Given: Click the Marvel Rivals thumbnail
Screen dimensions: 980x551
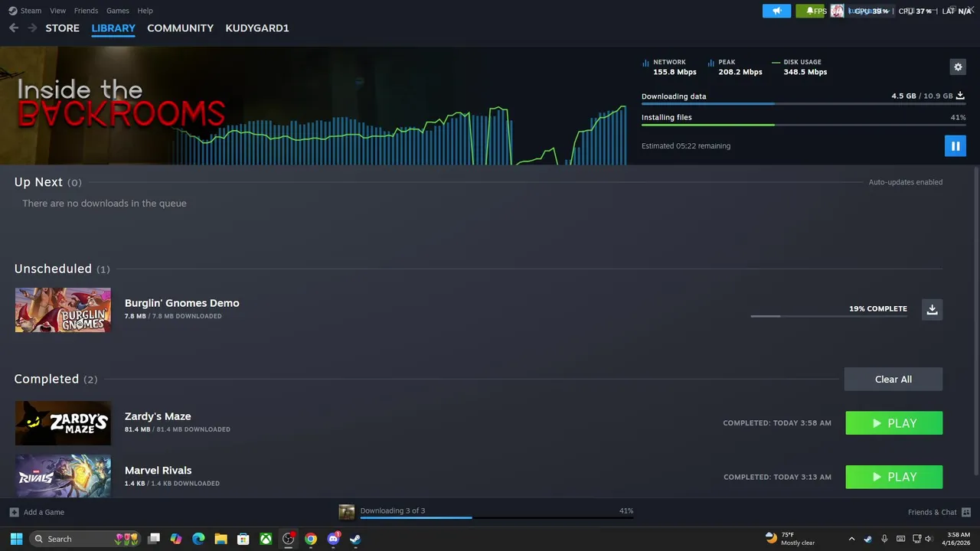Looking at the screenshot, I should tap(63, 476).
